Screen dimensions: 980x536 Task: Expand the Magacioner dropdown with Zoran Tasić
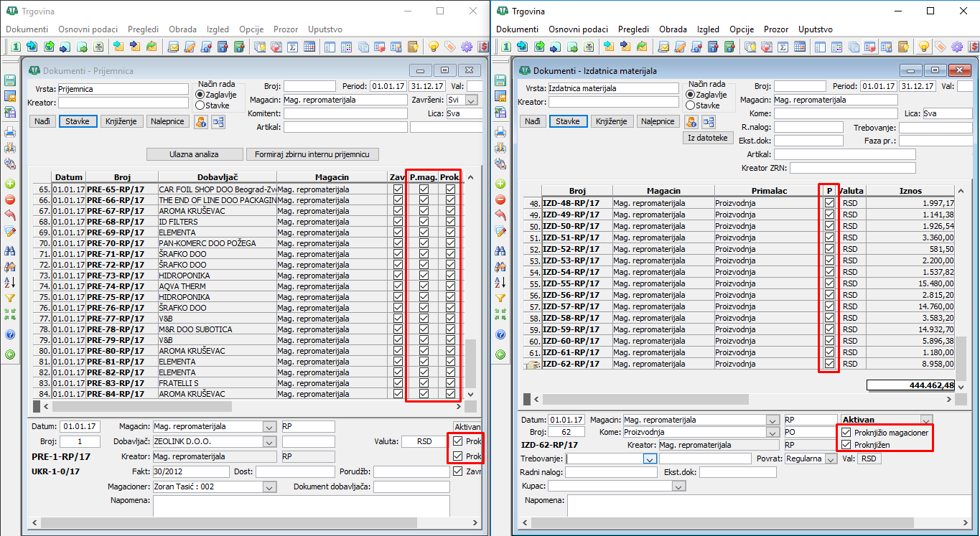tap(269, 487)
